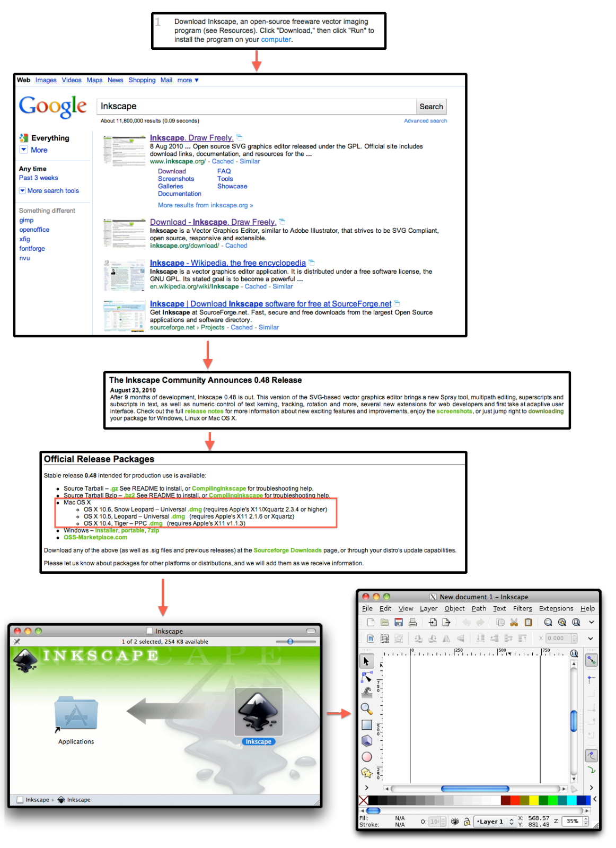This screenshot has height=848, width=616.
Task: Open Google's 'more' dropdown link
Action: point(188,80)
